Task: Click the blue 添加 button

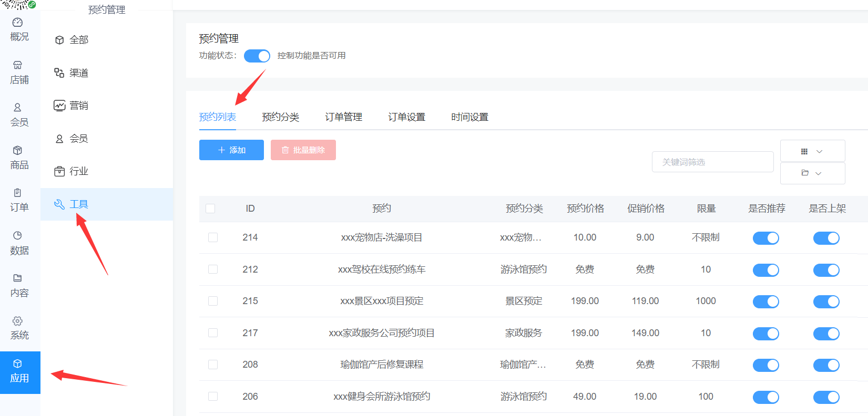Action: point(231,150)
